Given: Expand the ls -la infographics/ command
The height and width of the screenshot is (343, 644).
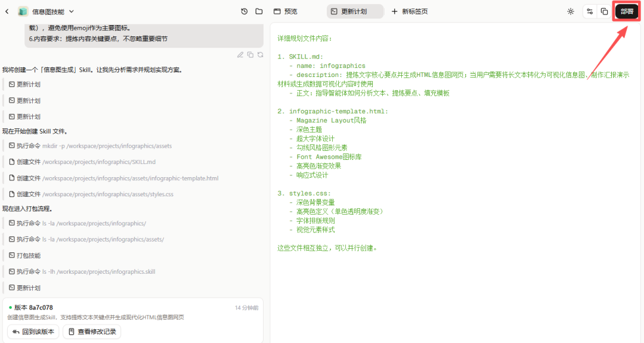Looking at the screenshot, I should [77, 224].
